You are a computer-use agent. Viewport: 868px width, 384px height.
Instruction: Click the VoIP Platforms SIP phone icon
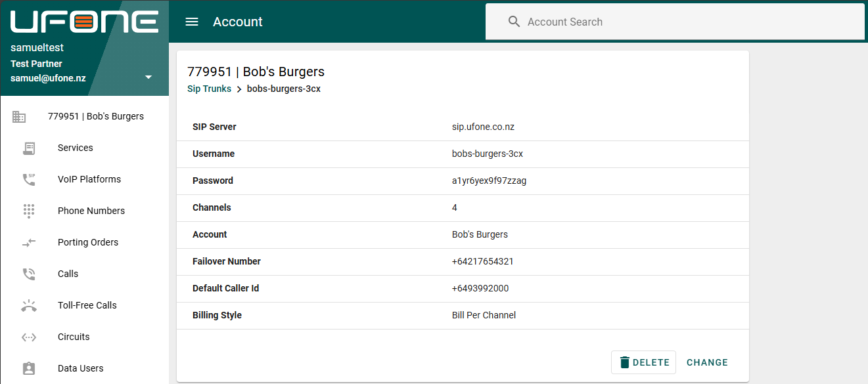pyautogui.click(x=29, y=179)
